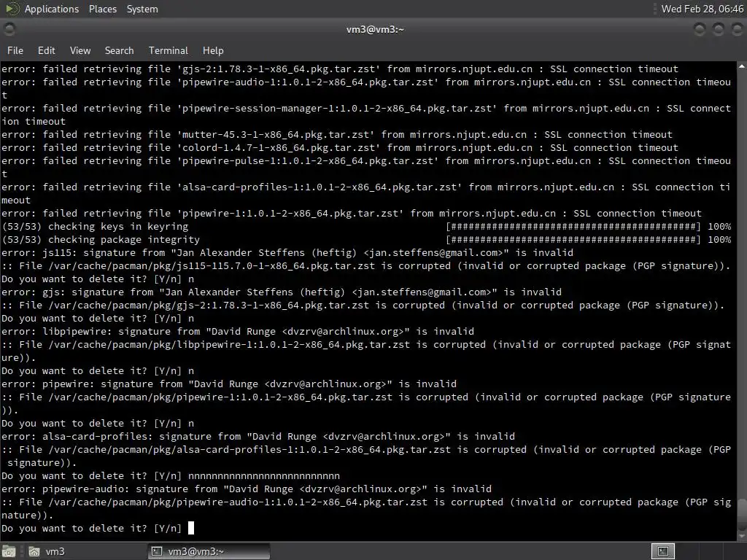The image size is (747, 560).
Task: Click the terminal window menu icon at title bar left
Action: 9,29
